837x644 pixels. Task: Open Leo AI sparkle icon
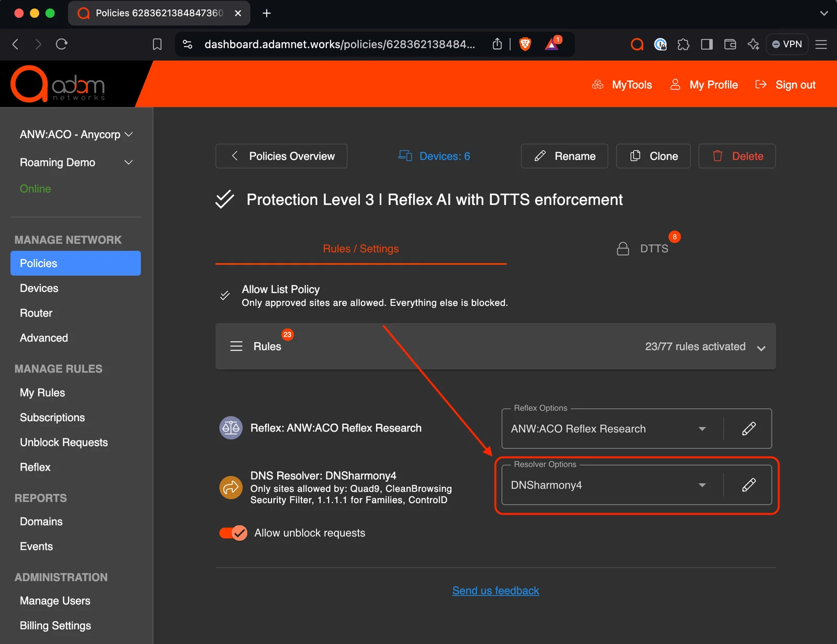coord(753,44)
